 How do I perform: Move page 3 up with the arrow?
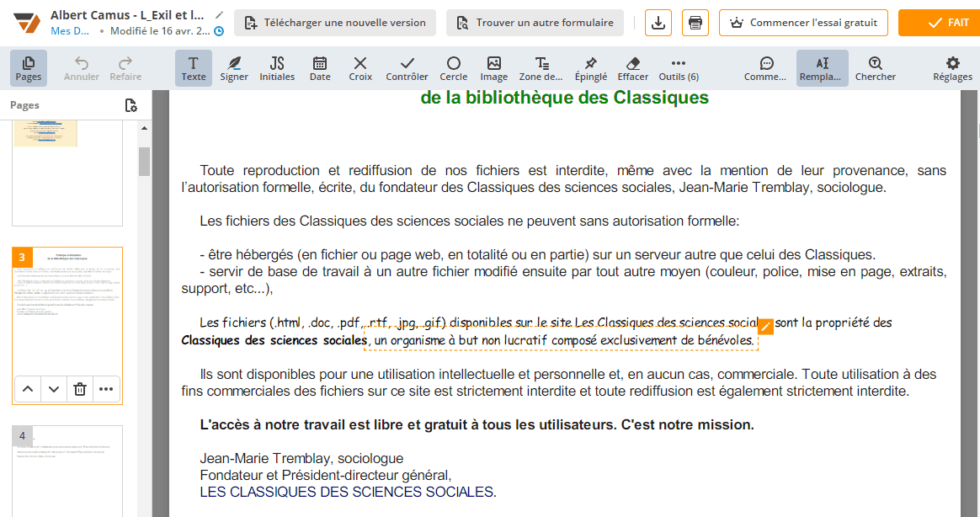tap(28, 389)
